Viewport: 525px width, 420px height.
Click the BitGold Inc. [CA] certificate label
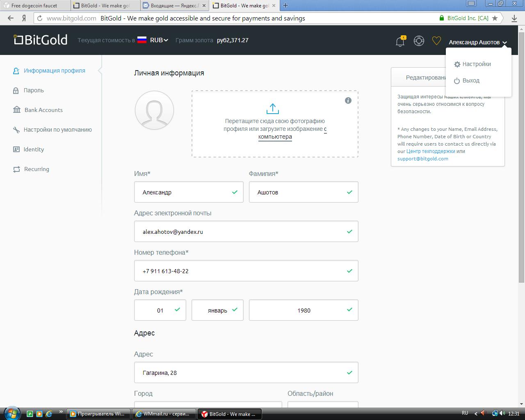(x=468, y=18)
